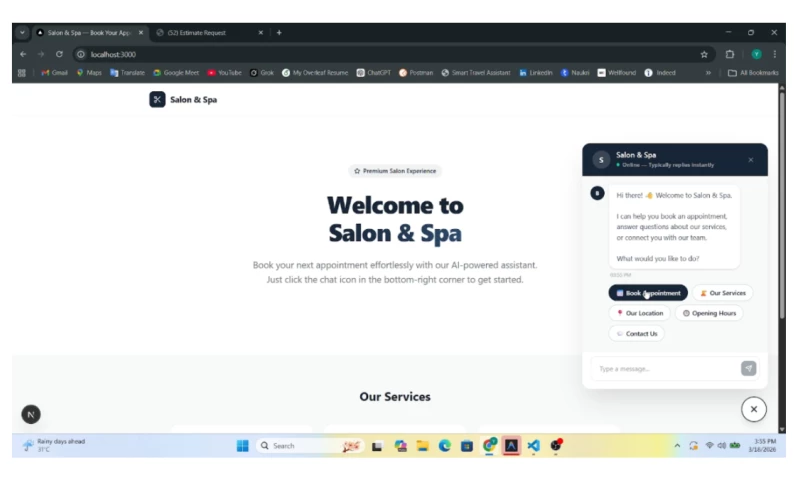The height and width of the screenshot is (480, 800).
Task: Expand hidden bookmarks with double chevron
Action: pos(708,73)
